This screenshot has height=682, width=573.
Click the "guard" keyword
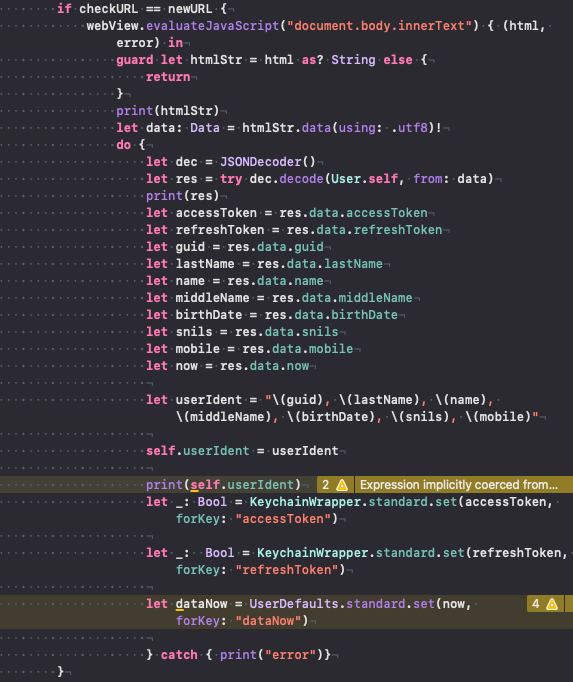coord(134,60)
